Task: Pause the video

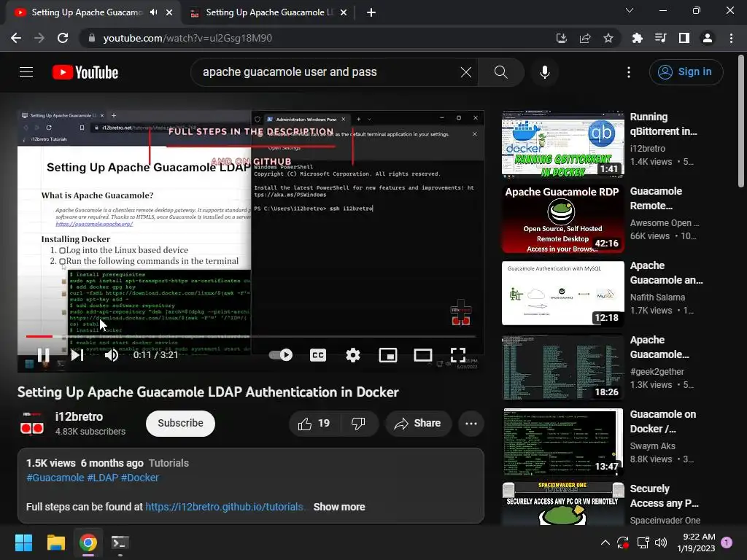Action: coord(43,355)
